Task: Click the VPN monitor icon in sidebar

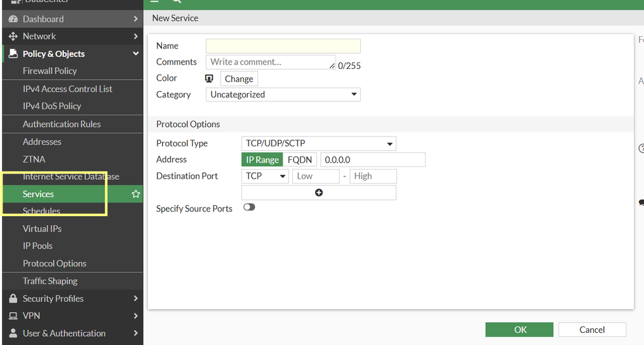Action: point(13,316)
